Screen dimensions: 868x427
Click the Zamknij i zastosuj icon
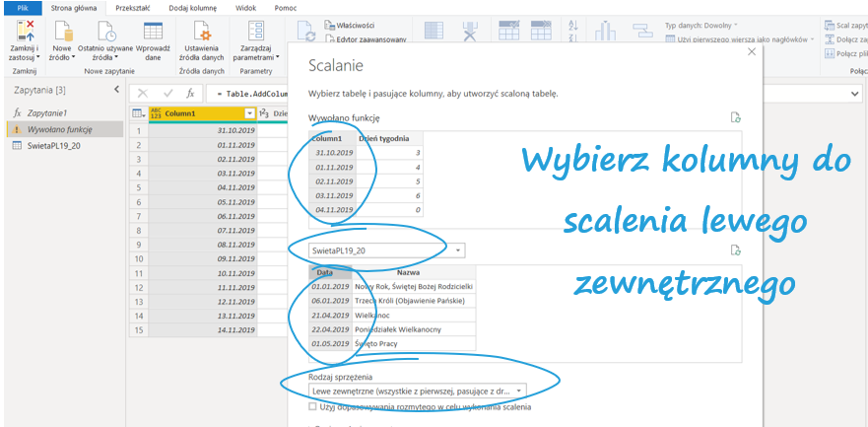(x=22, y=32)
